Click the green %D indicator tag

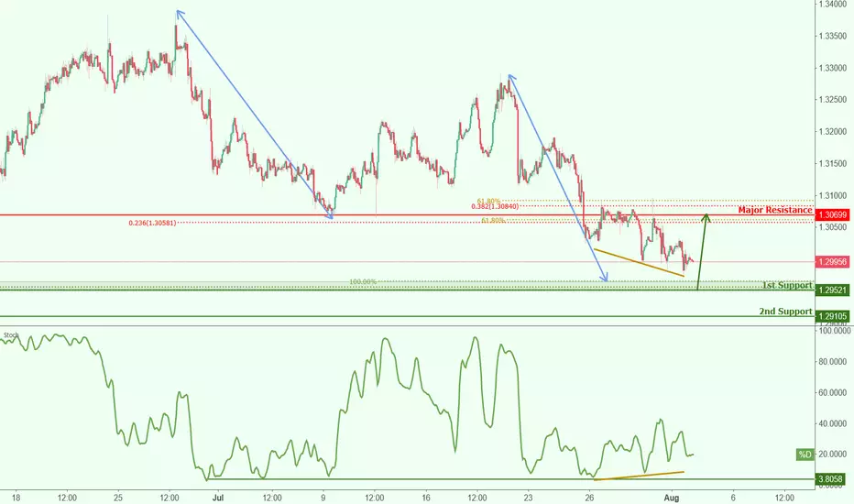pos(805,455)
